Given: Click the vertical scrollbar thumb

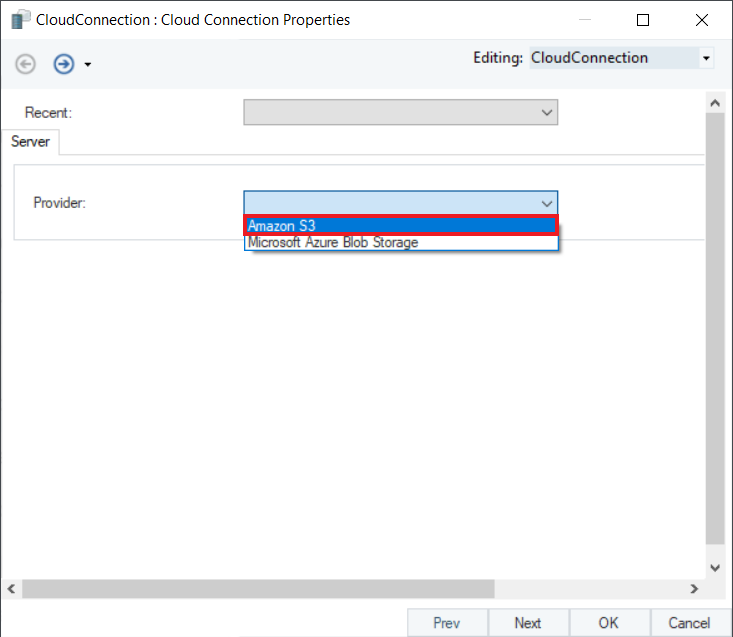Looking at the screenshot, I should pos(715,329).
